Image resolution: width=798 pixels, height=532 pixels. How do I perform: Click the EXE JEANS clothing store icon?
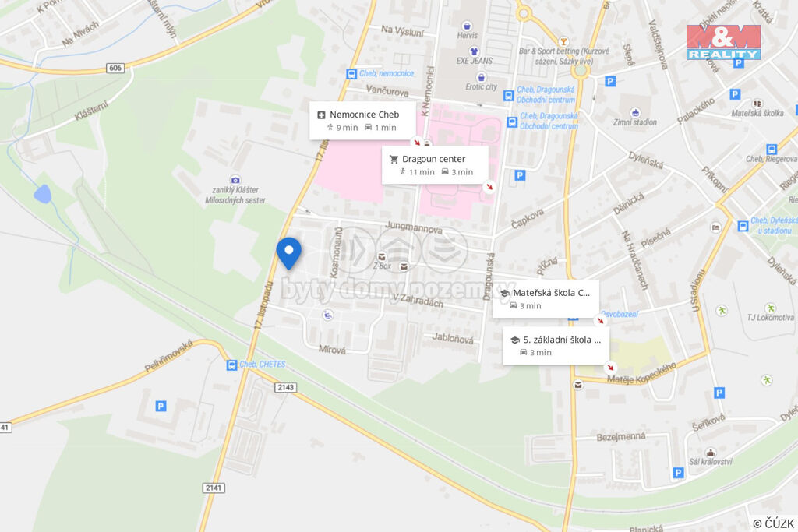click(x=475, y=51)
